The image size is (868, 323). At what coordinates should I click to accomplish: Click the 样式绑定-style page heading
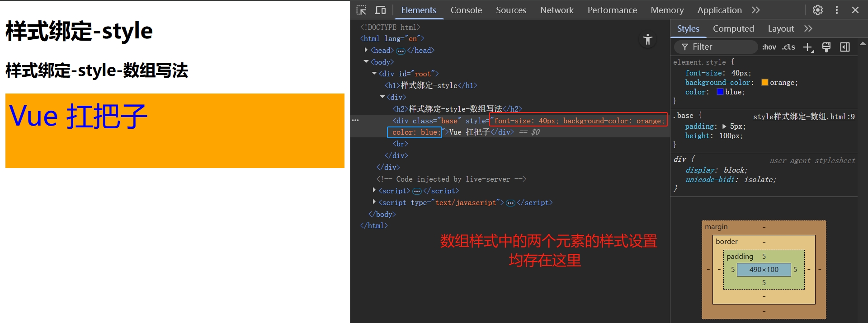[x=79, y=31]
